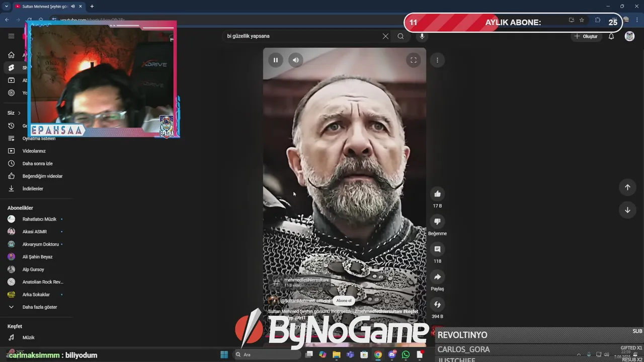
Task: Subscribe with the Abone ol button
Action: (x=344, y=301)
